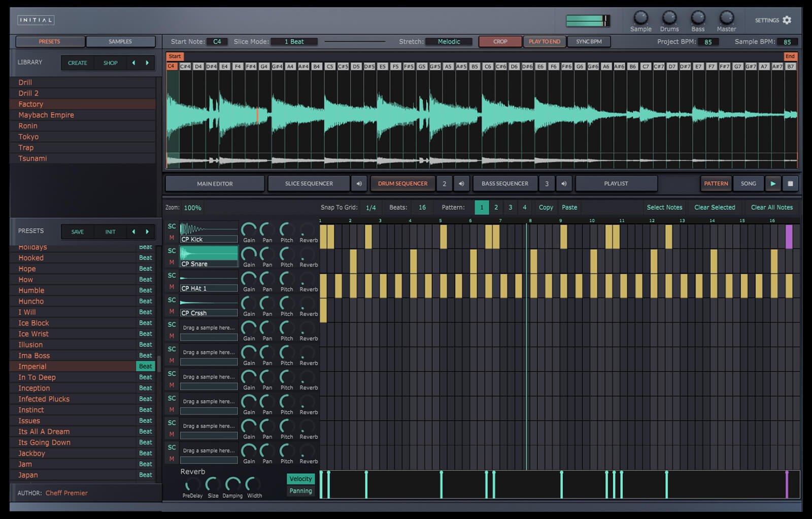
Task: Click the Bass Sequencer speaker icon
Action: coord(564,184)
